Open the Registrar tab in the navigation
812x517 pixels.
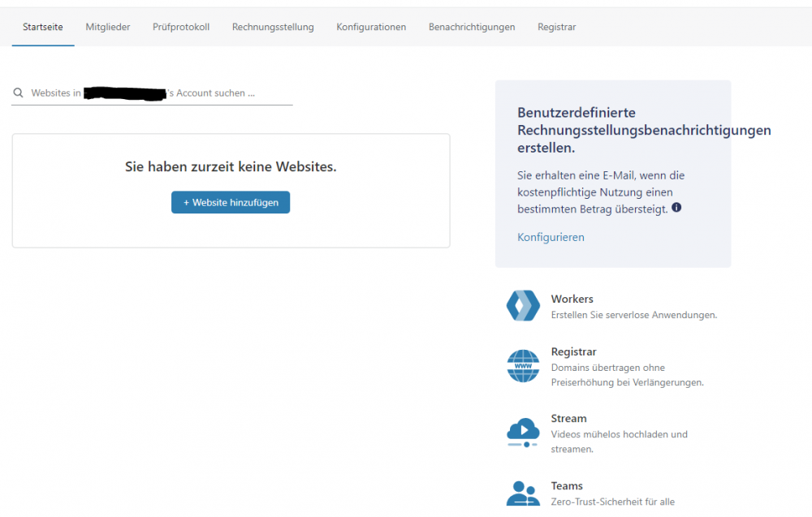(x=557, y=27)
